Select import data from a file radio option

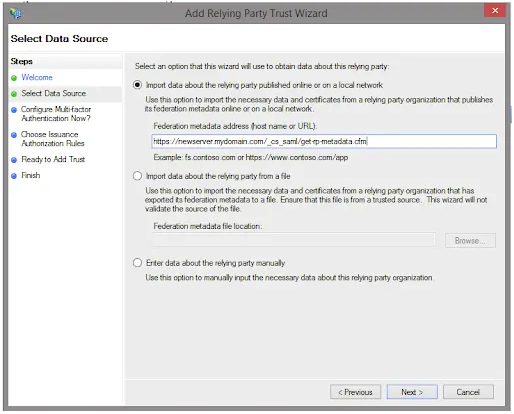point(137,176)
